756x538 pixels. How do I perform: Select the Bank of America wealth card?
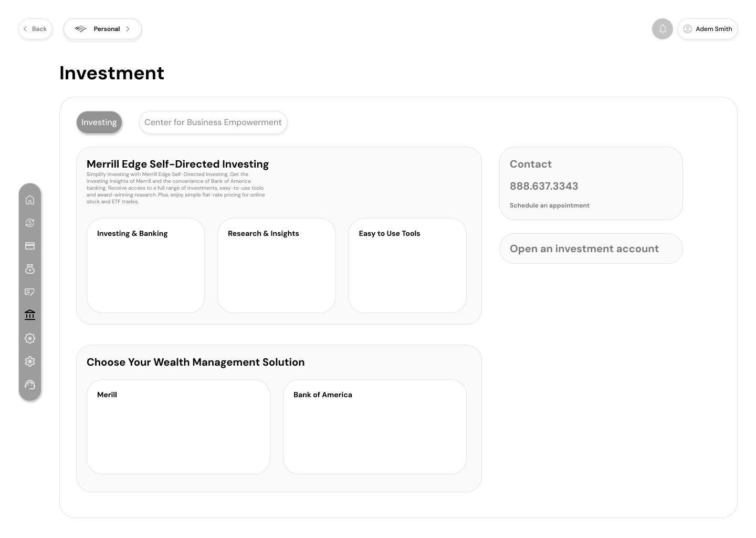click(375, 427)
